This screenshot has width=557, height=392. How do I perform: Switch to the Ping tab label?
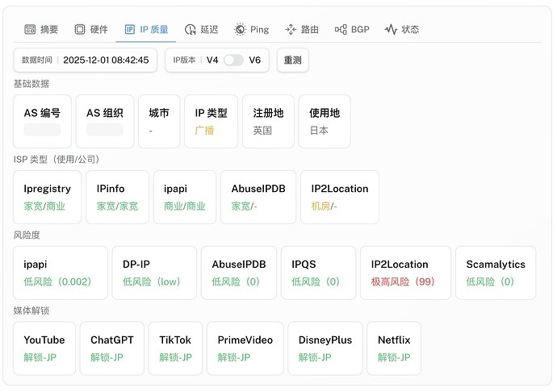pos(259,30)
